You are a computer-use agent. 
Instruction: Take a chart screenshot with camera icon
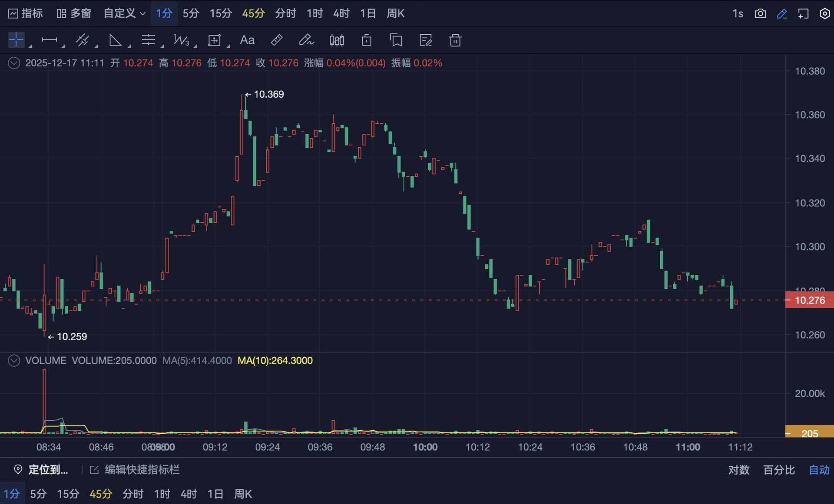point(760,13)
